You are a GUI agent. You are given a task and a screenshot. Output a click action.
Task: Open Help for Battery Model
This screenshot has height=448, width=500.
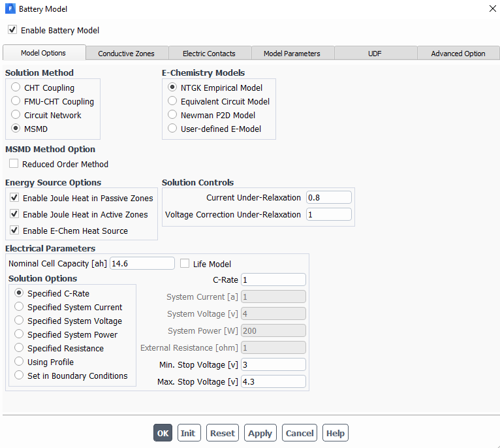point(336,433)
